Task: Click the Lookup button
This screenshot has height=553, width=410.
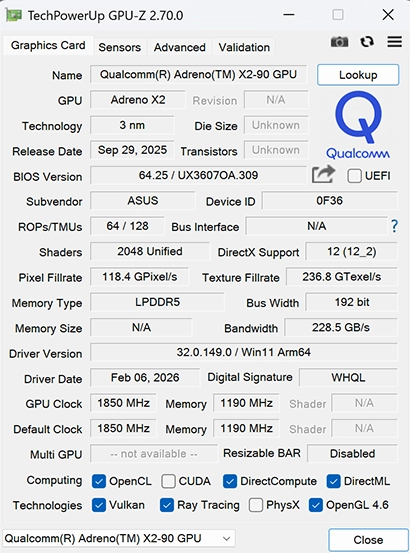Action: 358,75
